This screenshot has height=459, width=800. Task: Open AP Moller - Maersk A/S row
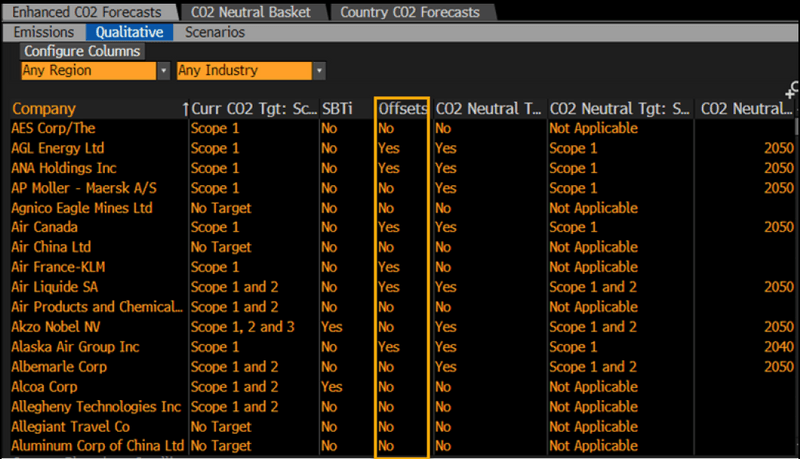coord(402,188)
